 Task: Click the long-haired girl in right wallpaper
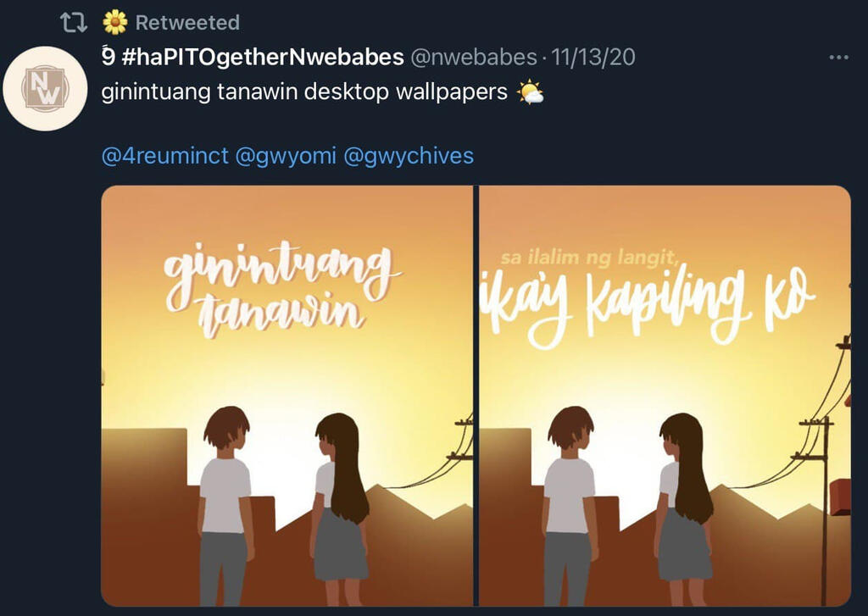(x=684, y=508)
